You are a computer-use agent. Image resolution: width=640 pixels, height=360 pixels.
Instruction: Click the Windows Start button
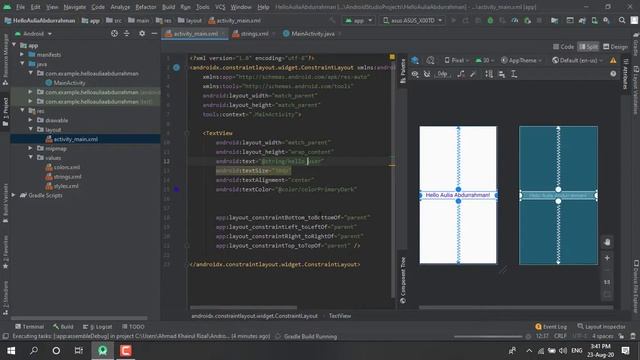pos(11,351)
